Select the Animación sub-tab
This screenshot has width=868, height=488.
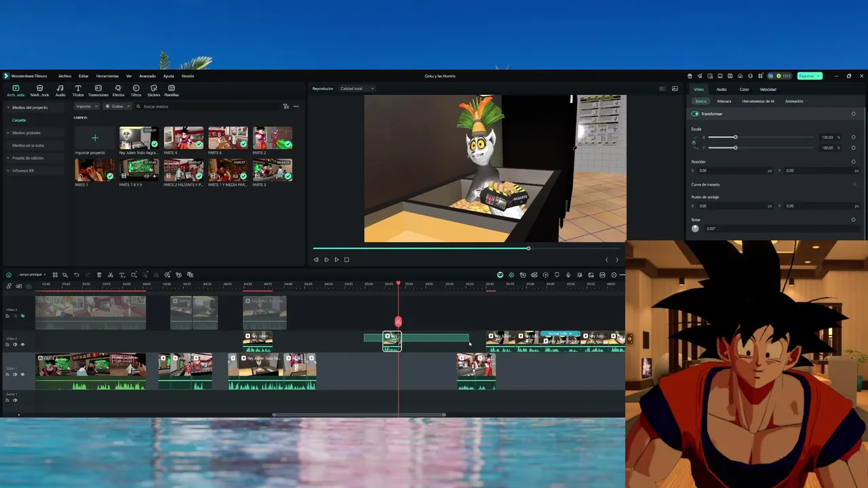tap(794, 101)
